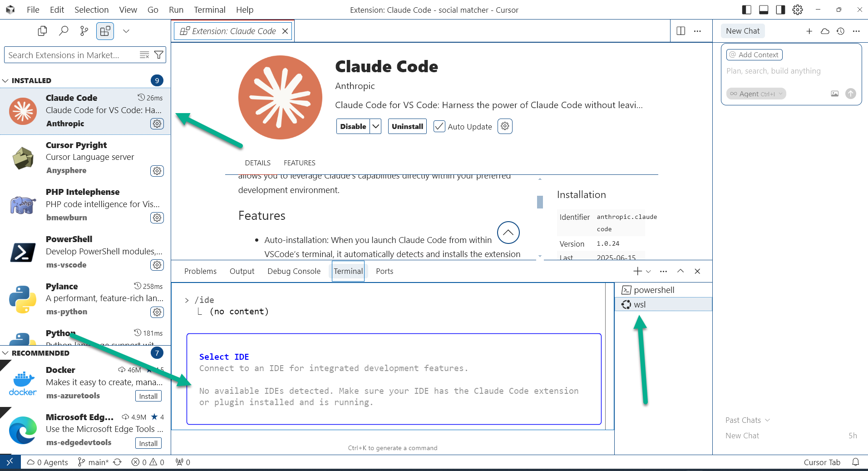Open the Output panel tab
Image resolution: width=868 pixels, height=471 pixels.
click(x=242, y=271)
